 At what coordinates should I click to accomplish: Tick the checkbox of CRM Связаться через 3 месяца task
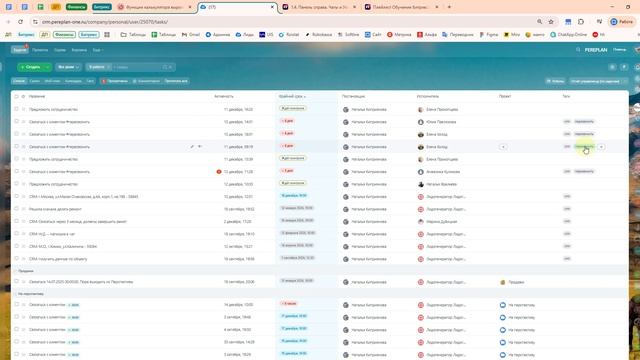tap(16, 221)
